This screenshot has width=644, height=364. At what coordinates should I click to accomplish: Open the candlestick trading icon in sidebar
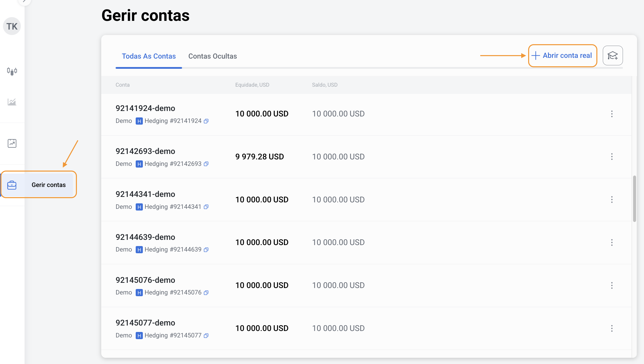coord(12,71)
